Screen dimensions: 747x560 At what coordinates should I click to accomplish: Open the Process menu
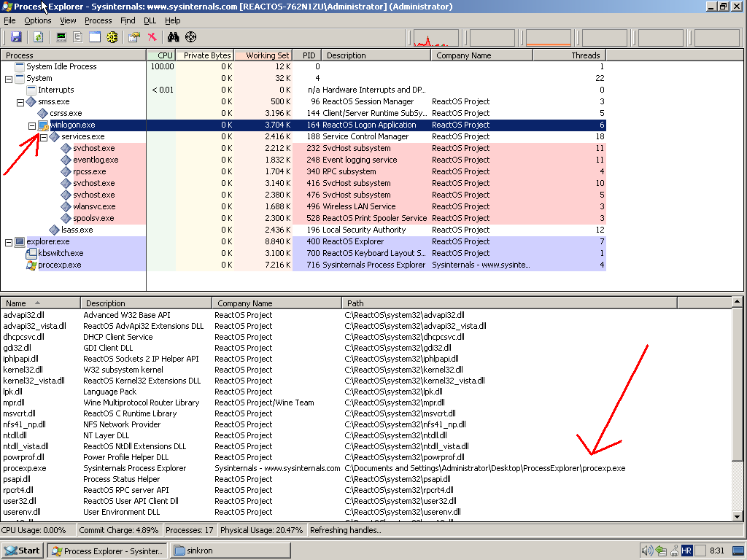click(98, 20)
